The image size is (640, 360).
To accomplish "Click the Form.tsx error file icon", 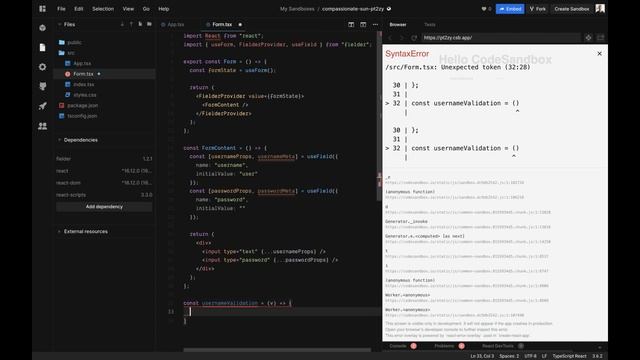I will point(67,74).
